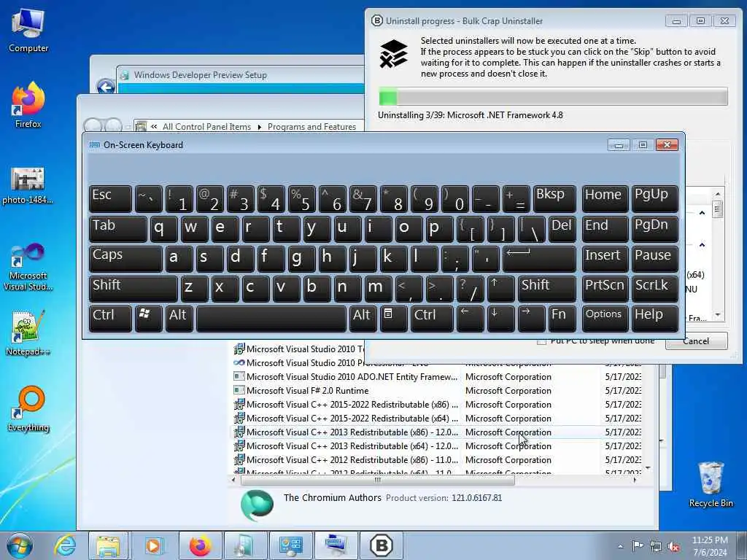Click 'All Control Panel Items' breadcrumb
Screen dimensions: 747x560
click(x=206, y=127)
